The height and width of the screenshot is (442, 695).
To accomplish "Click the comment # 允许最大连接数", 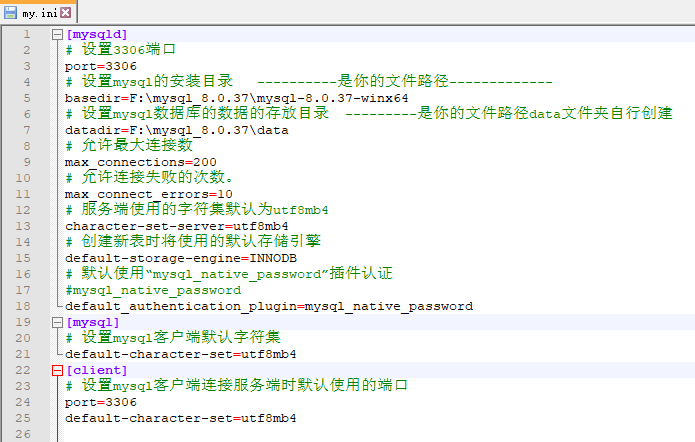I will tap(129, 145).
